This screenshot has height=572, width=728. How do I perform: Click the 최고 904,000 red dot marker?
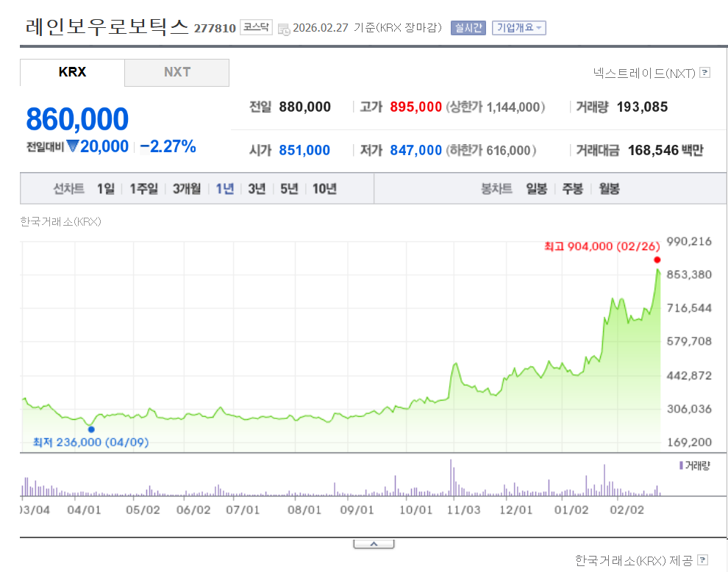(x=657, y=260)
